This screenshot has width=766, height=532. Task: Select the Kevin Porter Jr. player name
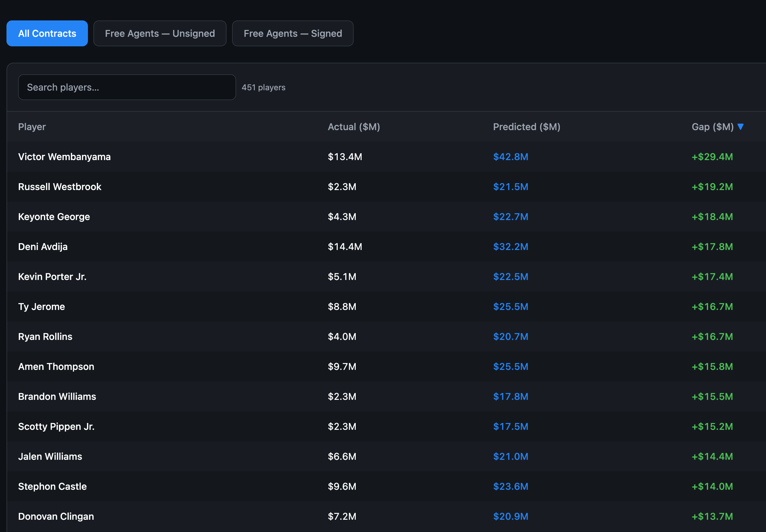pyautogui.click(x=52, y=277)
